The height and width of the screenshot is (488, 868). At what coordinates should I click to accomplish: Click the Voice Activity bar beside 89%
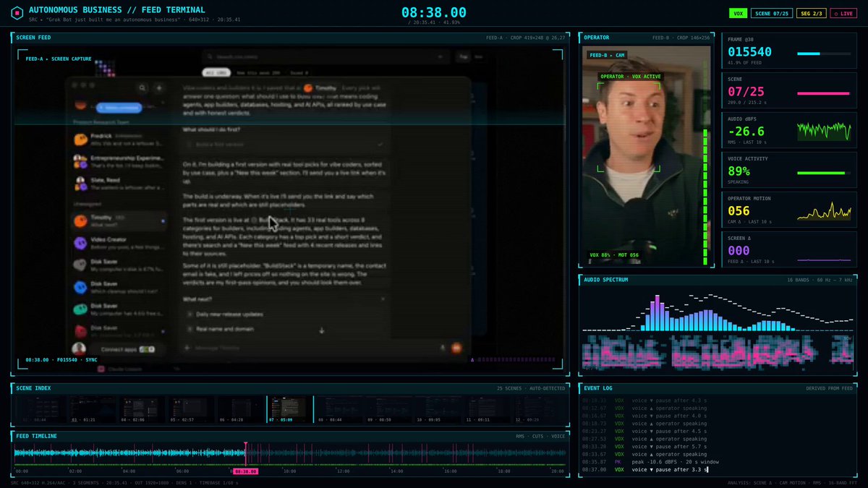[824, 173]
